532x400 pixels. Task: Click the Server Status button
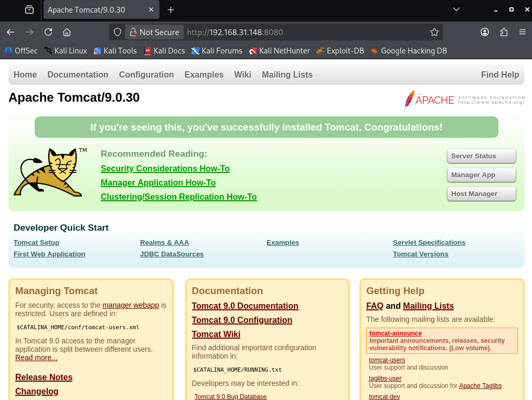click(481, 156)
